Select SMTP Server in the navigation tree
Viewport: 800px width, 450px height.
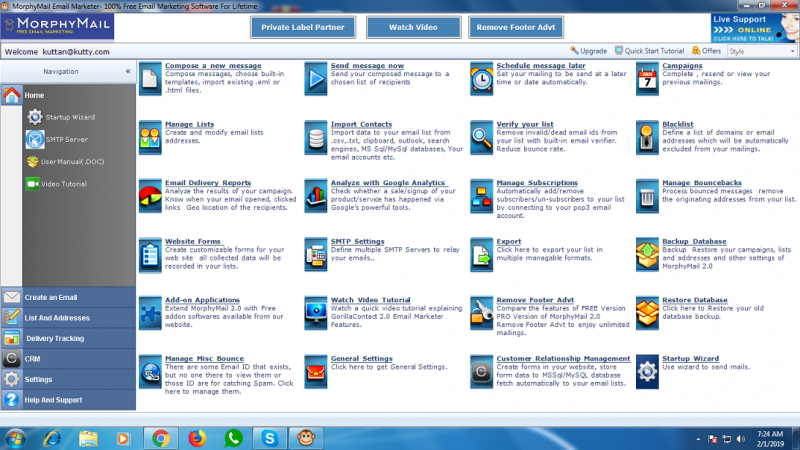coord(66,139)
